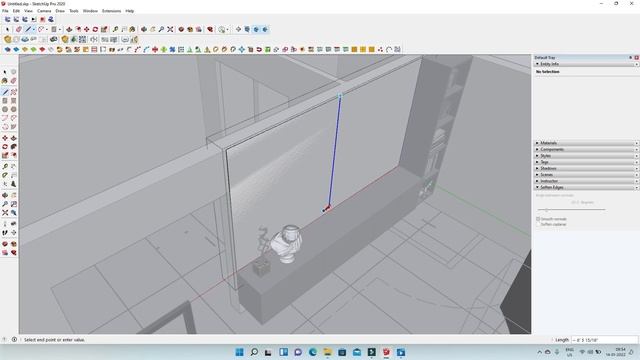640x360 pixels.
Task: Open the Camera menu
Action: point(44,11)
